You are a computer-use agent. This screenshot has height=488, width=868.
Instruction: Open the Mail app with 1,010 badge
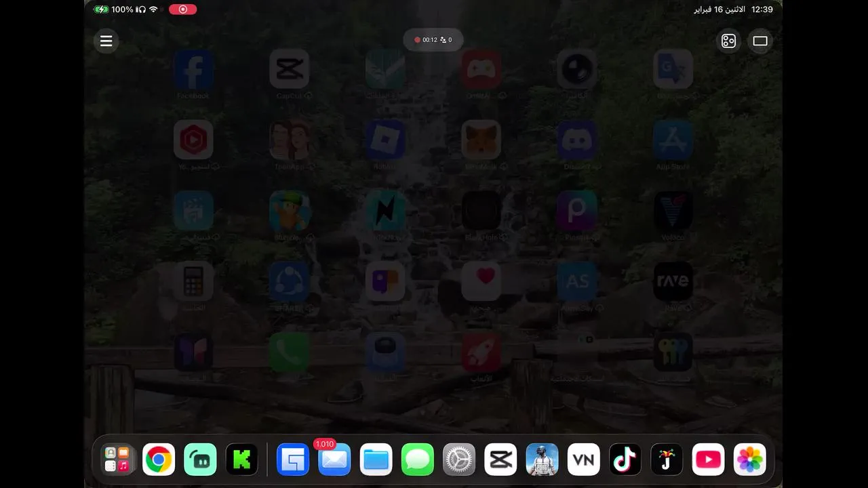tap(334, 460)
